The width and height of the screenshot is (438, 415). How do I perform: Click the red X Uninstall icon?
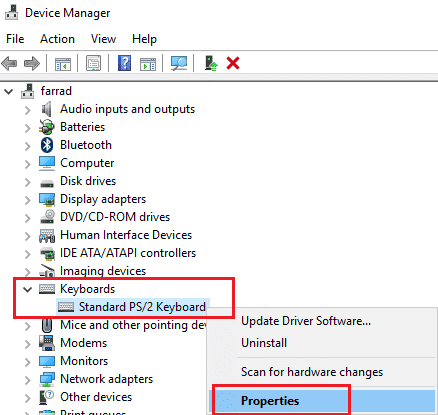click(x=233, y=63)
